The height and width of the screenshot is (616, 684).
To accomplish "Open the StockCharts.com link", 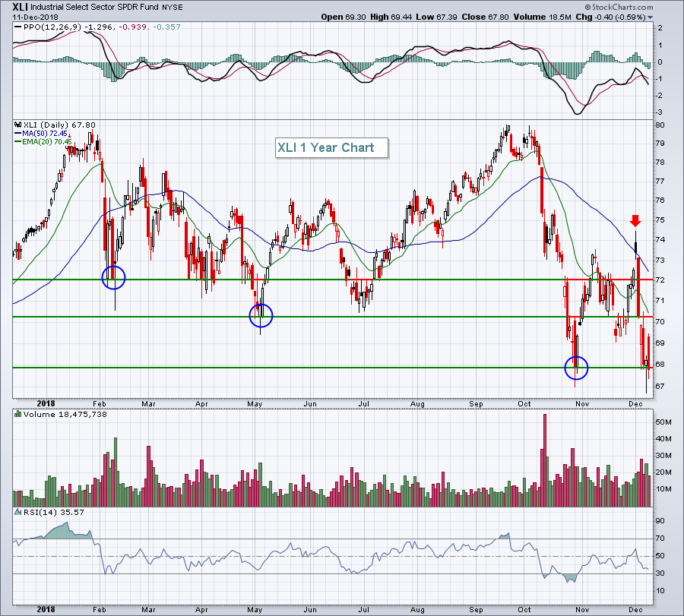I will coord(619,7).
